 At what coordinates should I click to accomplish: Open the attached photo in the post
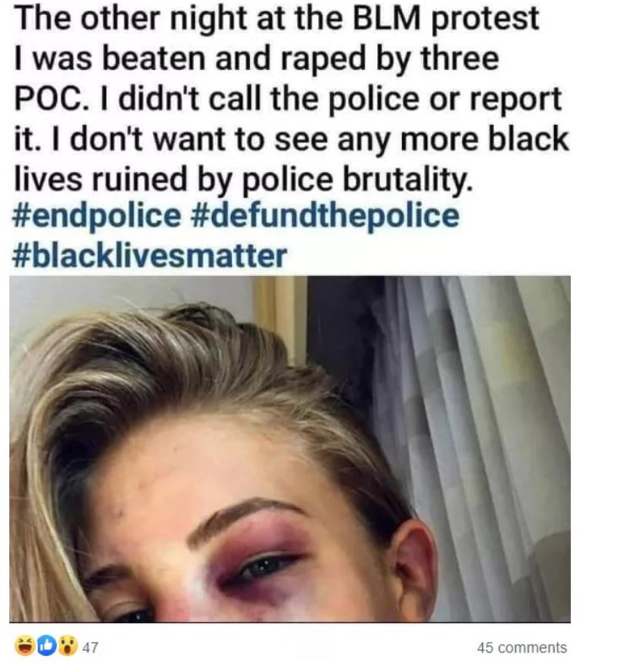290,449
